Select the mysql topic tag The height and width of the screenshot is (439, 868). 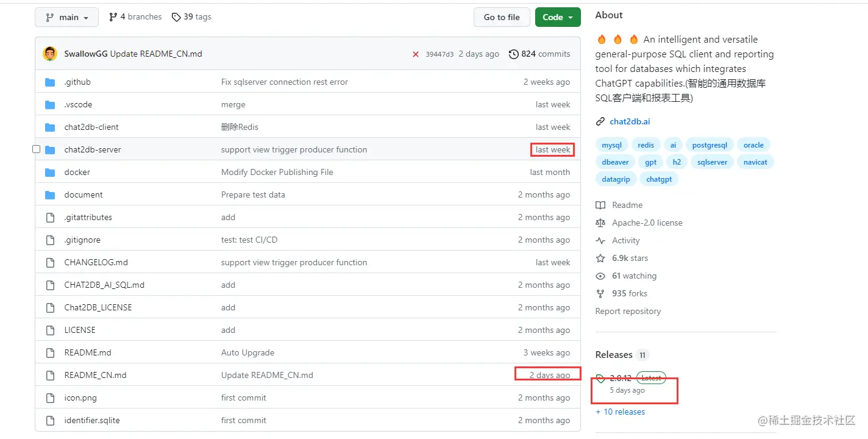click(611, 145)
